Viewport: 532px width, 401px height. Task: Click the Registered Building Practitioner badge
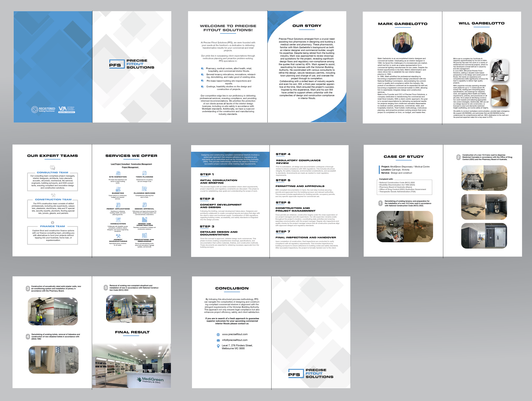coord(43,110)
